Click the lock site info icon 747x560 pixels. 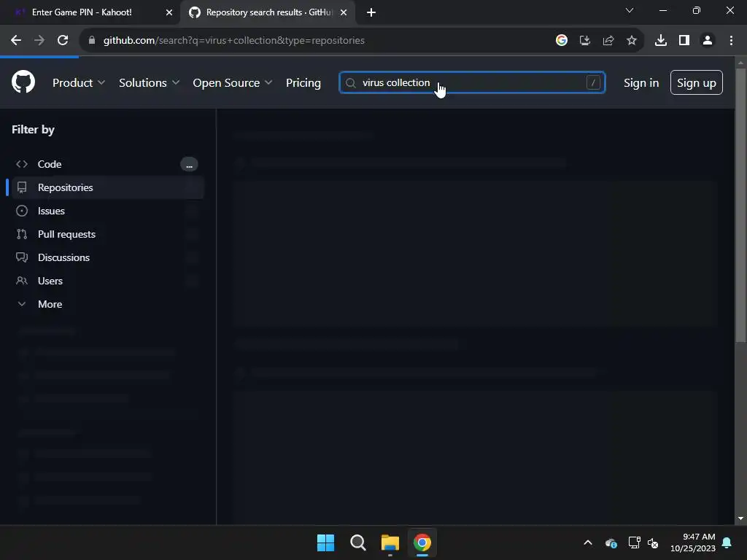[x=92, y=41]
